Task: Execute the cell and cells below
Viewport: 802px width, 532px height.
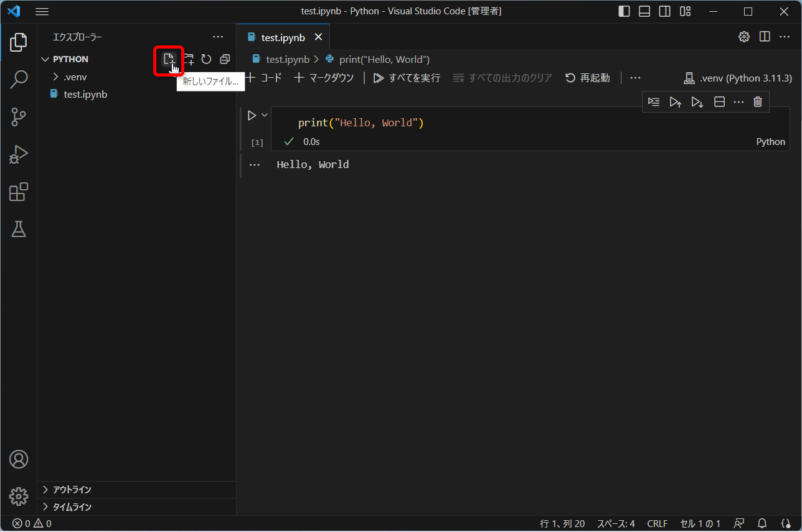Action: (x=697, y=101)
